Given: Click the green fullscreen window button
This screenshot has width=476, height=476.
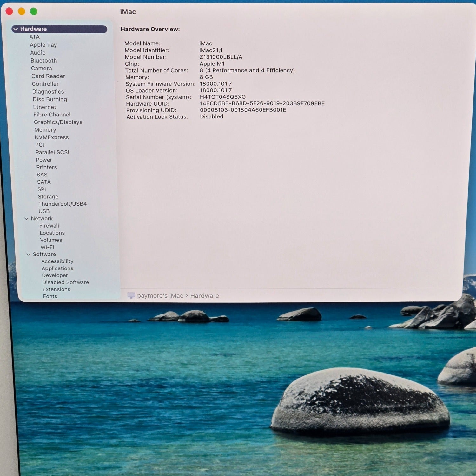Looking at the screenshot, I should (x=34, y=11).
